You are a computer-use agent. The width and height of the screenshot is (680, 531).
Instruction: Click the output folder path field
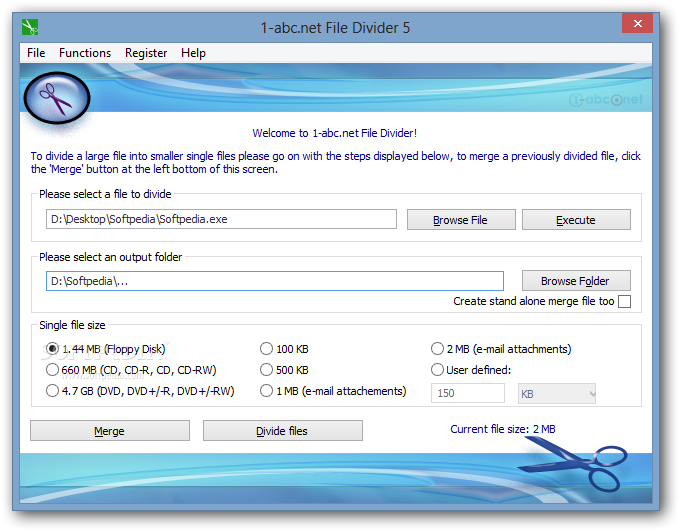click(275, 281)
